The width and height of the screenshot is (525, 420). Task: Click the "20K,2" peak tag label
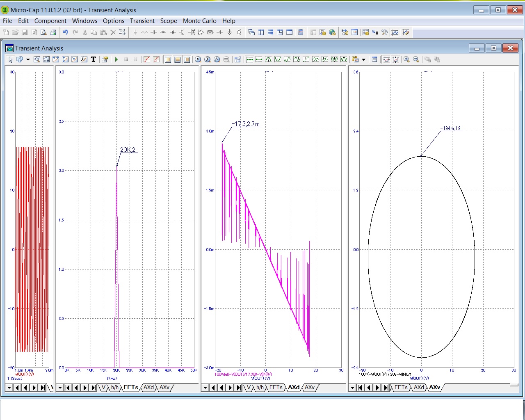click(128, 150)
